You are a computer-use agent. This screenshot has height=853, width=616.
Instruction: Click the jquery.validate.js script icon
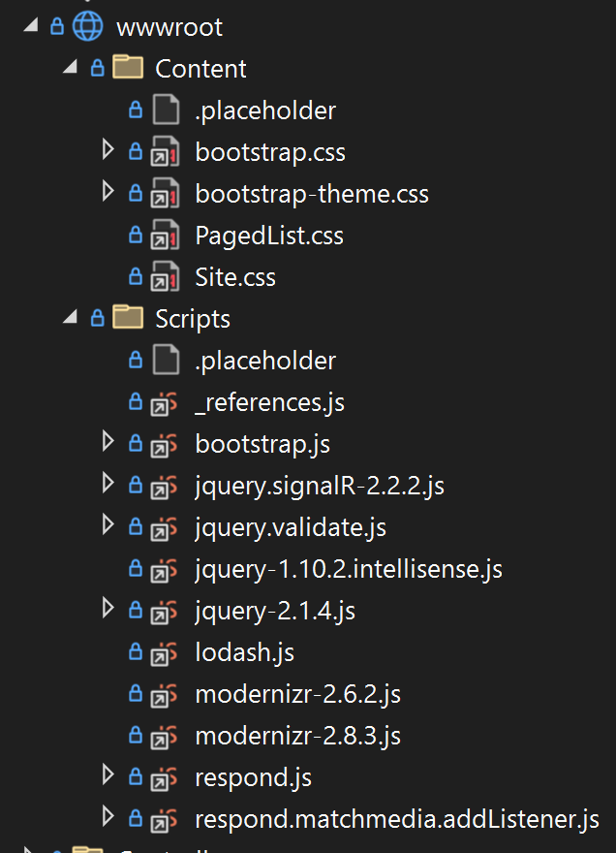pos(165,528)
